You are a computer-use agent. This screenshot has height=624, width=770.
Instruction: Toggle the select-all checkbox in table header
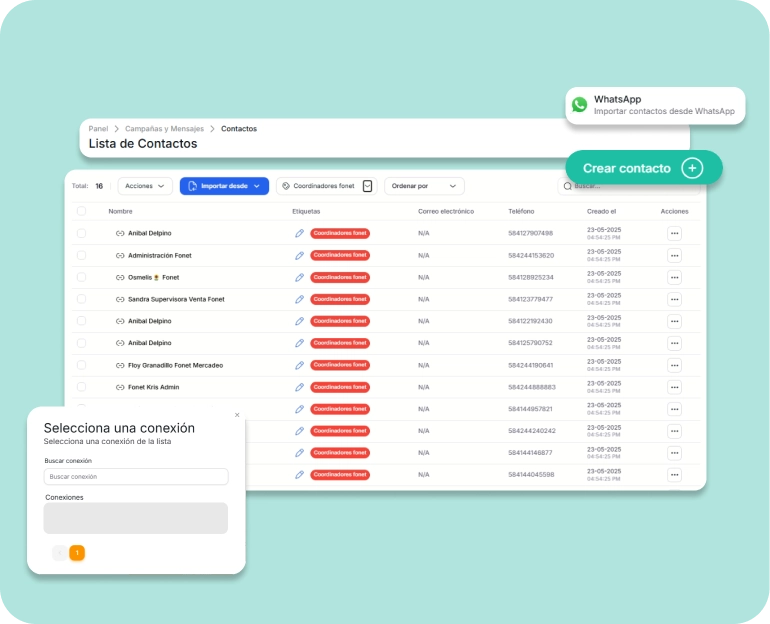click(x=81, y=211)
